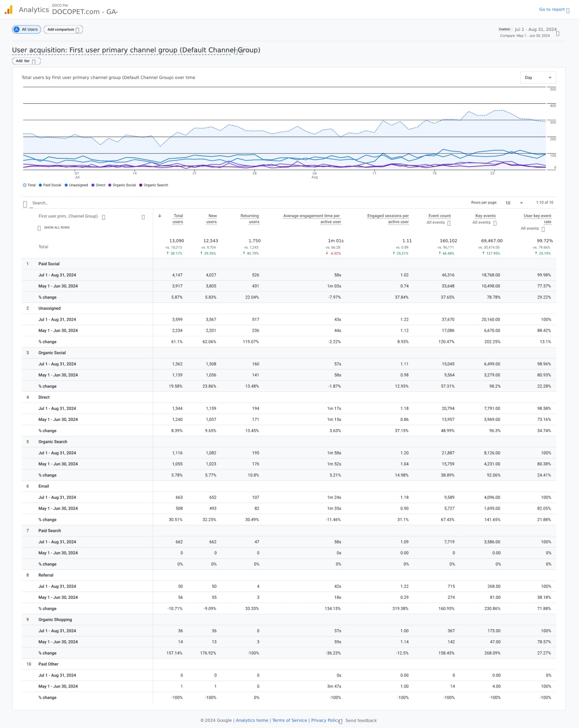Click the Paid Other row heading
The width and height of the screenshot is (579, 728).
[x=48, y=664]
